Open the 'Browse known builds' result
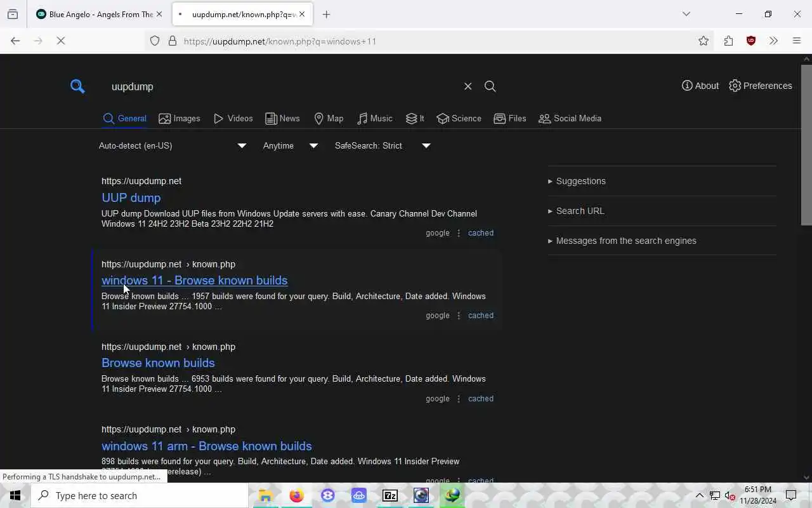This screenshot has width=812, height=508. (x=158, y=363)
